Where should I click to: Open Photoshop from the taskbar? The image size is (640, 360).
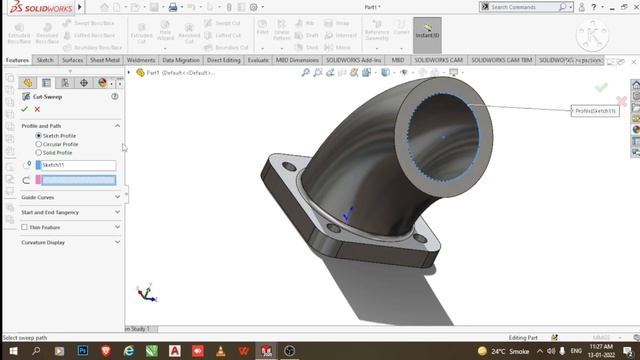tap(83, 351)
